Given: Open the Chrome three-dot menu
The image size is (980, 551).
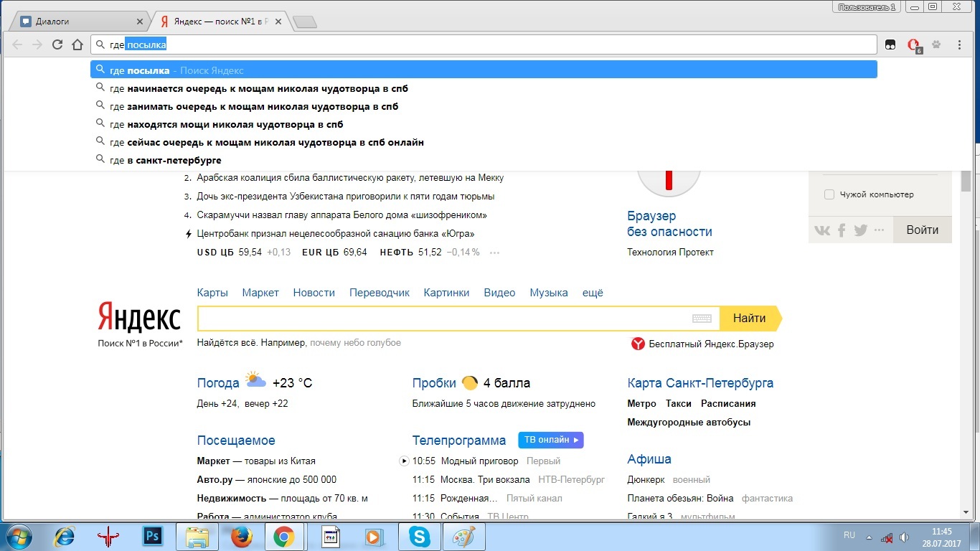Looking at the screenshot, I should (x=959, y=44).
